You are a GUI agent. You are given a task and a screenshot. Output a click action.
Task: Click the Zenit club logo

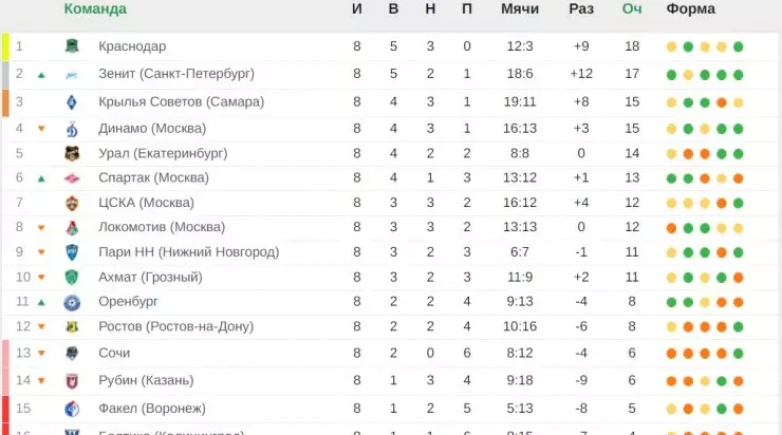point(72,74)
